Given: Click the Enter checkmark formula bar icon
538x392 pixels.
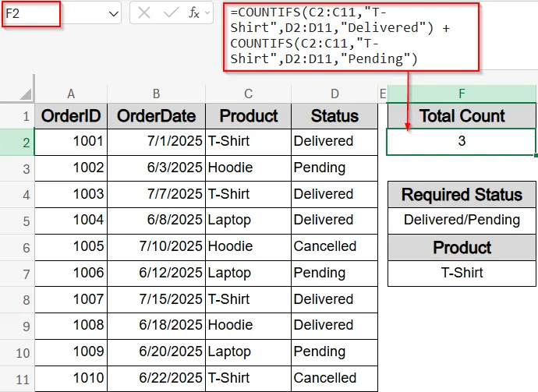Looking at the screenshot, I should tap(171, 13).
